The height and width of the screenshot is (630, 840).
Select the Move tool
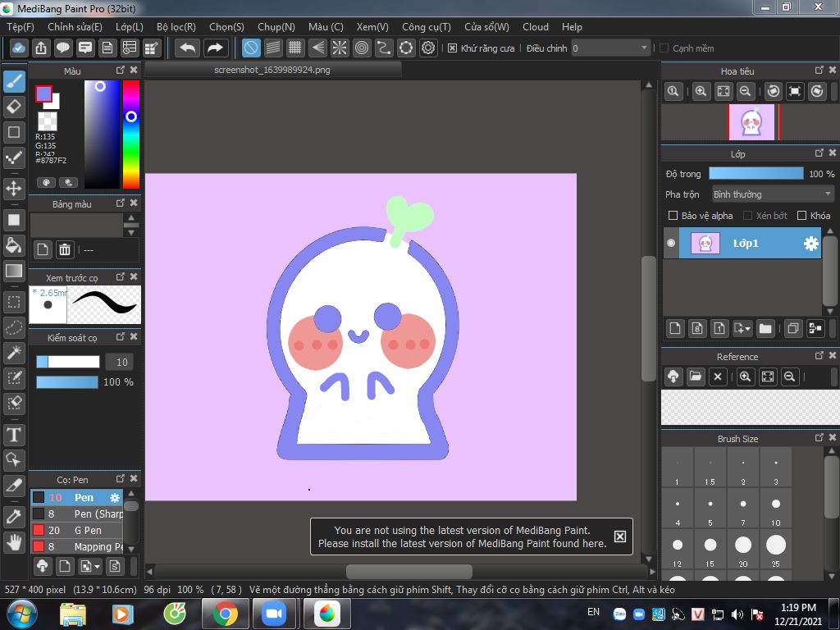pyautogui.click(x=15, y=189)
